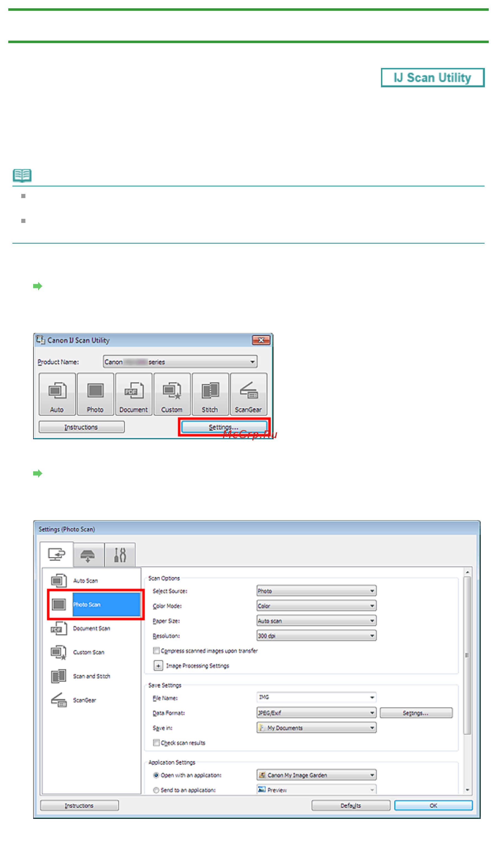Click the Auto scan icon button
Viewport: 497px width, 868px height.
tap(57, 394)
